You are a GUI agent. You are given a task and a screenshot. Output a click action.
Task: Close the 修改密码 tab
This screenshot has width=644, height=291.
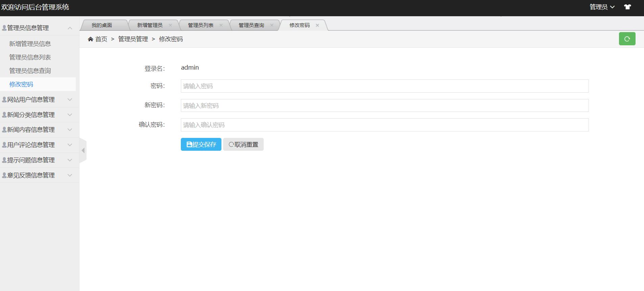click(317, 25)
